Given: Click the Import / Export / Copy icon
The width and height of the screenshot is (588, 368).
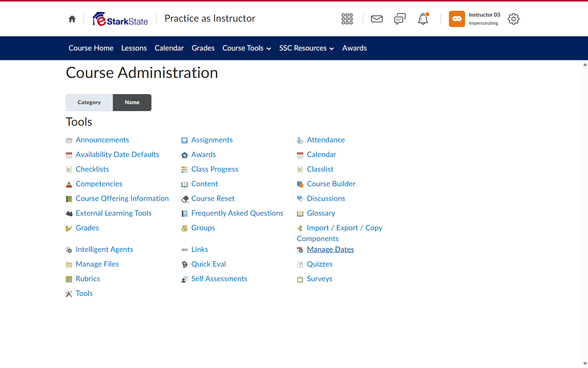Looking at the screenshot, I should (x=300, y=228).
